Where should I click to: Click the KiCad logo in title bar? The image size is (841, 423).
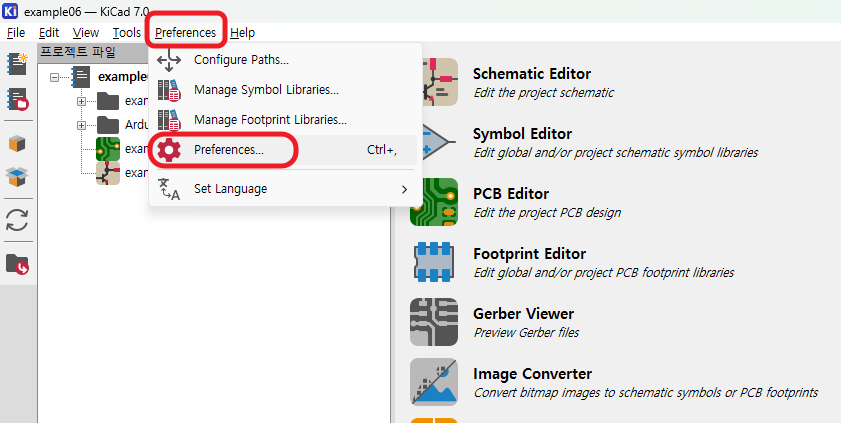[11, 11]
